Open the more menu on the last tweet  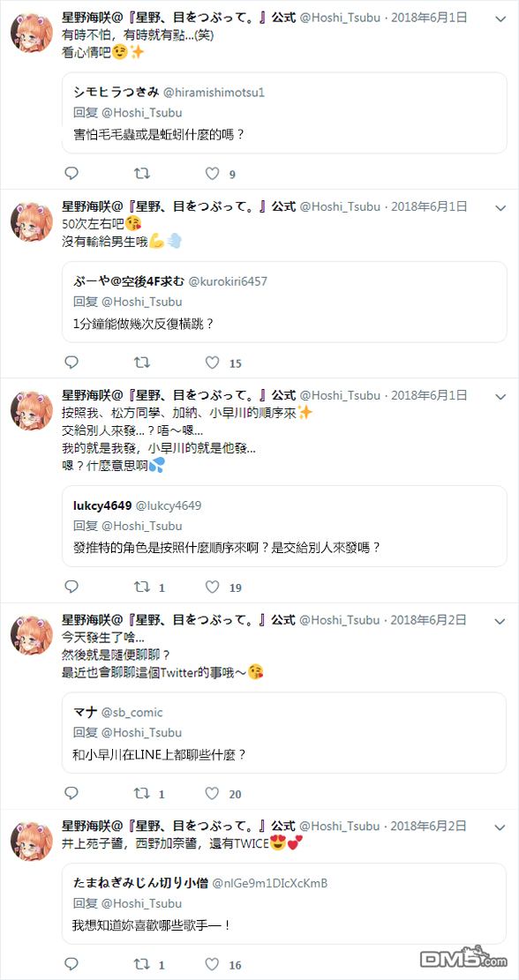tap(500, 827)
